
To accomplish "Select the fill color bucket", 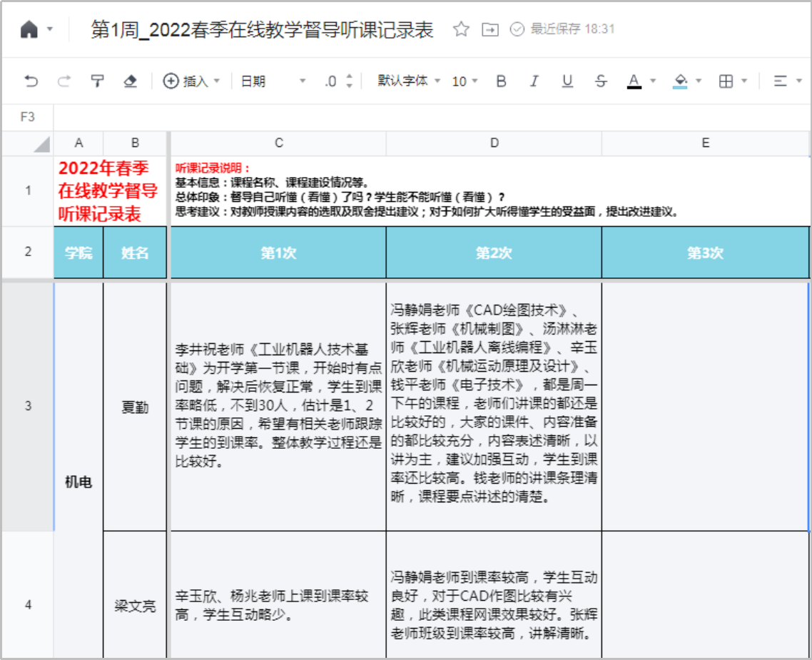I will 681,81.
